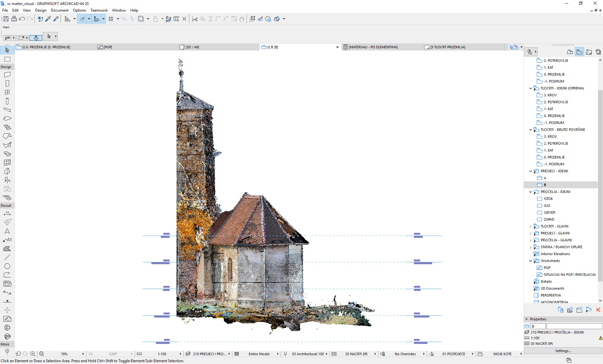Switch to MATERIJALI - PO ELEMENTIMA tab
This screenshot has width=603, height=364.
pos(382,47)
